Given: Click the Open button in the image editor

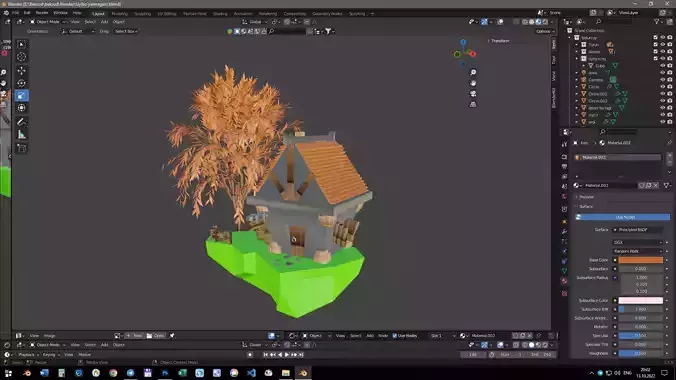Looking at the screenshot, I should tap(156, 336).
